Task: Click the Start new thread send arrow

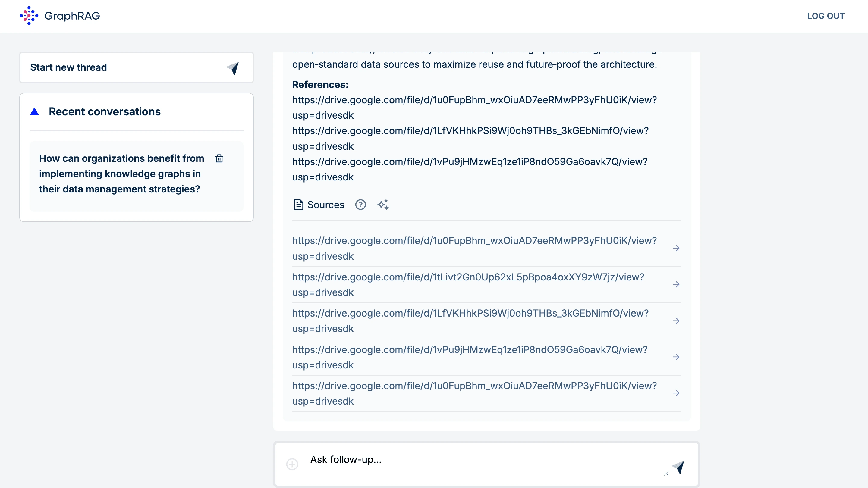Action: tap(232, 68)
